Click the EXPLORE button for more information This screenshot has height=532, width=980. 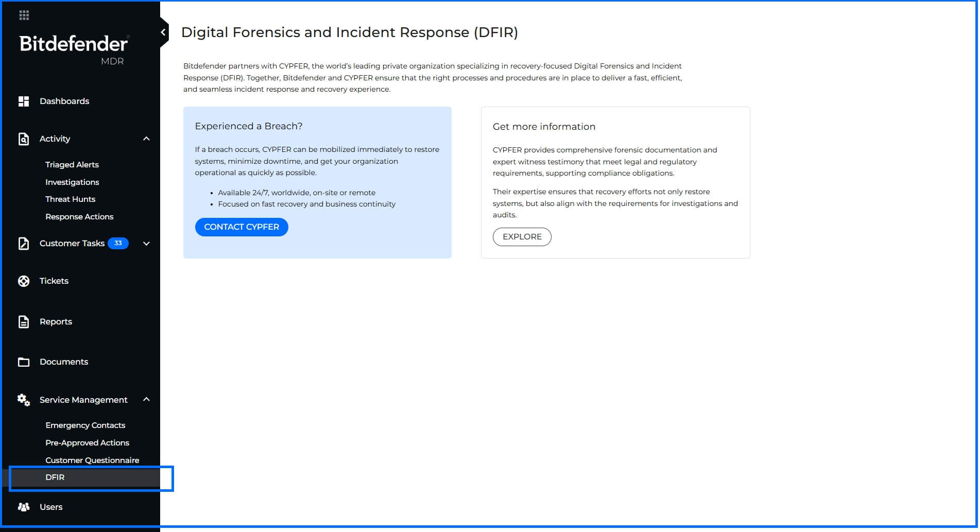point(522,237)
